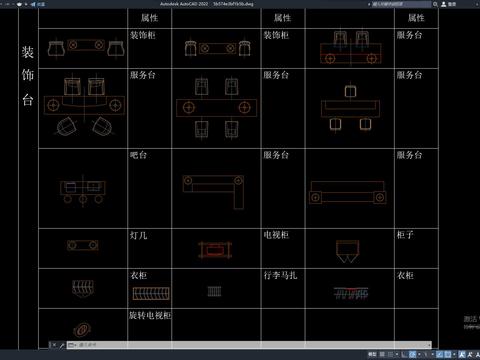The image size is (480, 360).
Task: Open the quick access toolbar dropdown arrow
Action: 26,4
